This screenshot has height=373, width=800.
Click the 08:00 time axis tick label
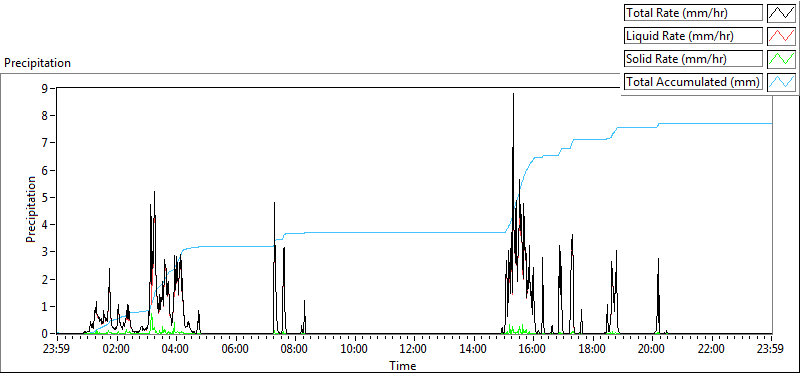(295, 349)
